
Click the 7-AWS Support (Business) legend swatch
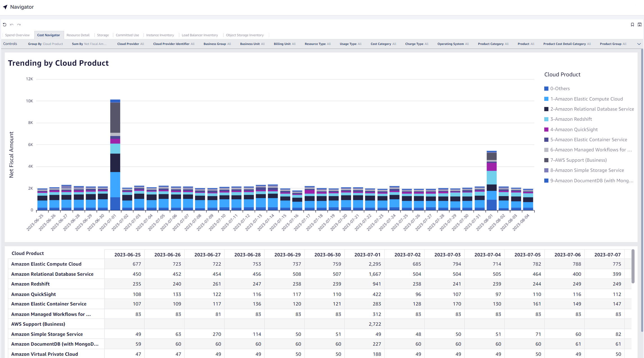pyautogui.click(x=546, y=160)
